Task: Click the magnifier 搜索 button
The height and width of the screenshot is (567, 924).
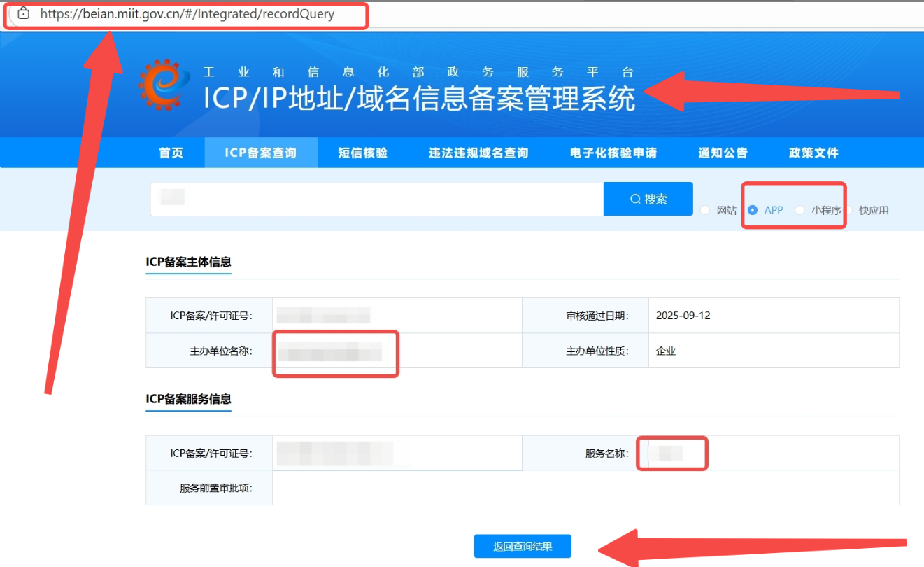Action: click(648, 199)
